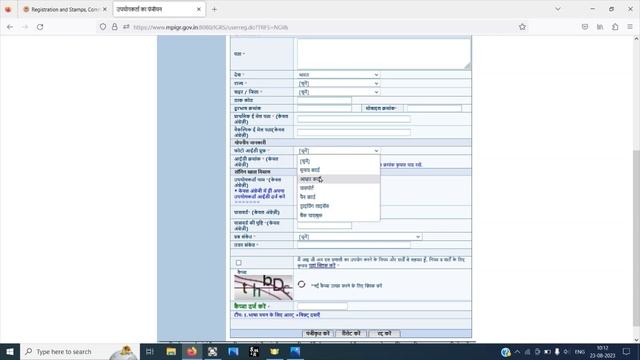Open the राज्य (state) dropdown
Viewport: 640px width, 360px height.
[x=338, y=83]
